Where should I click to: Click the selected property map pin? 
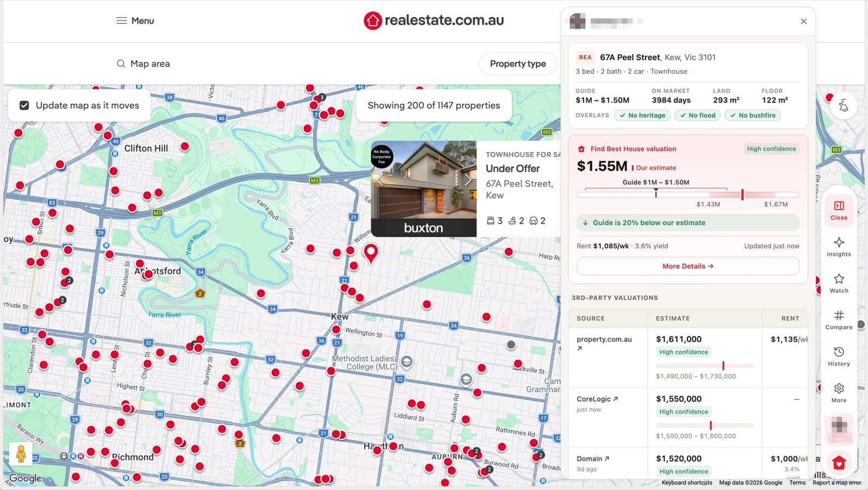[371, 253]
